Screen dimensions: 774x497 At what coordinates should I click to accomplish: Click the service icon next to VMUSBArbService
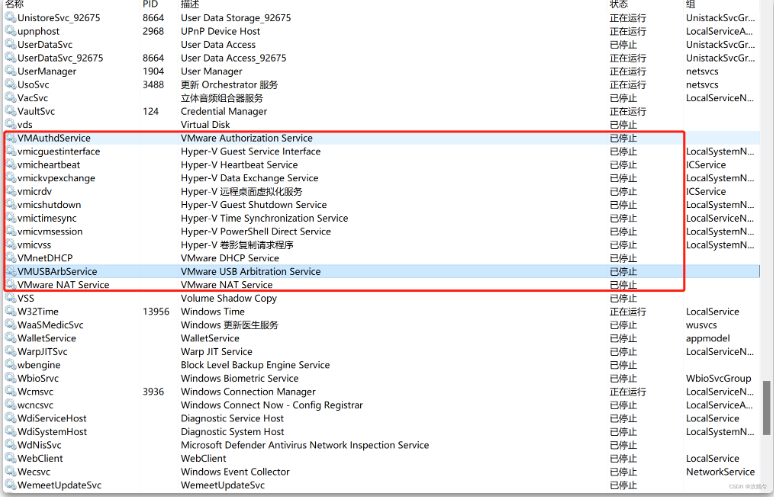click(10, 271)
